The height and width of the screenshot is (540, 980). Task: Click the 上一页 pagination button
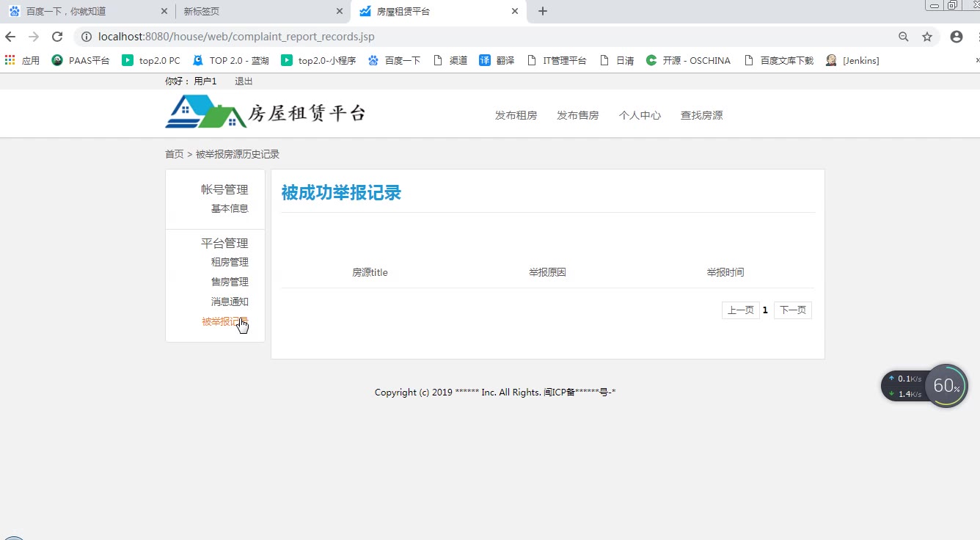[740, 310]
